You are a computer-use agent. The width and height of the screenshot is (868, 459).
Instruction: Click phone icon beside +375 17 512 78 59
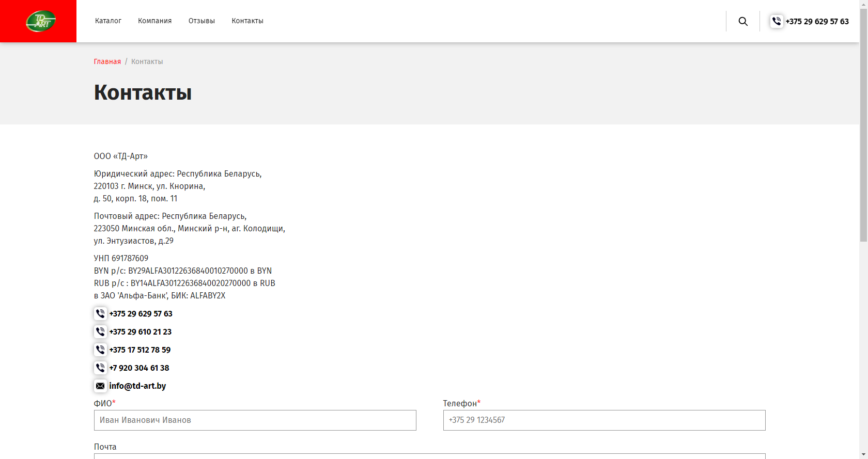[100, 350]
